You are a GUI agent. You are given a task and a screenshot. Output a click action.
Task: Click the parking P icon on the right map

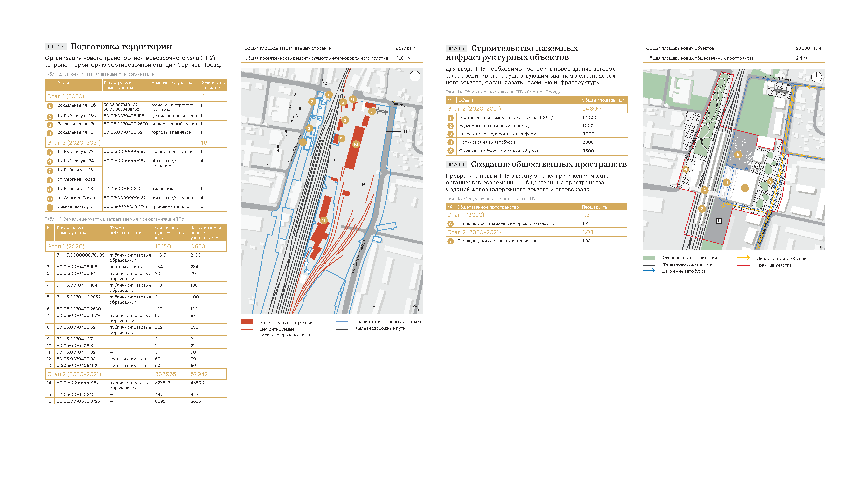[x=719, y=221]
